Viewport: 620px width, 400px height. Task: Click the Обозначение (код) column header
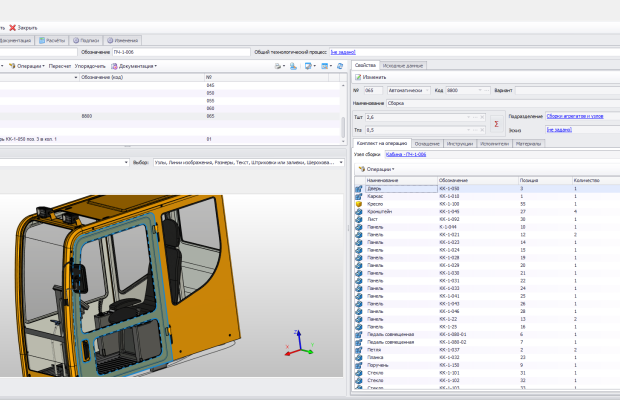pos(142,77)
